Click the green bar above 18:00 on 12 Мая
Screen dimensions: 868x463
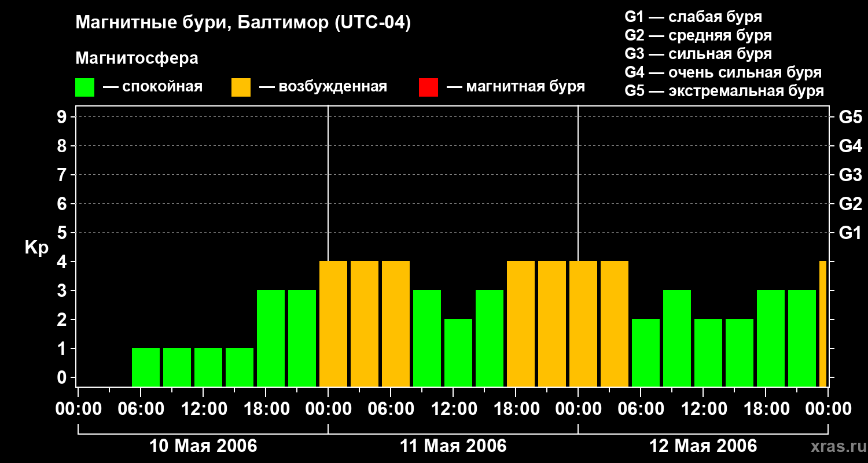tap(771, 338)
